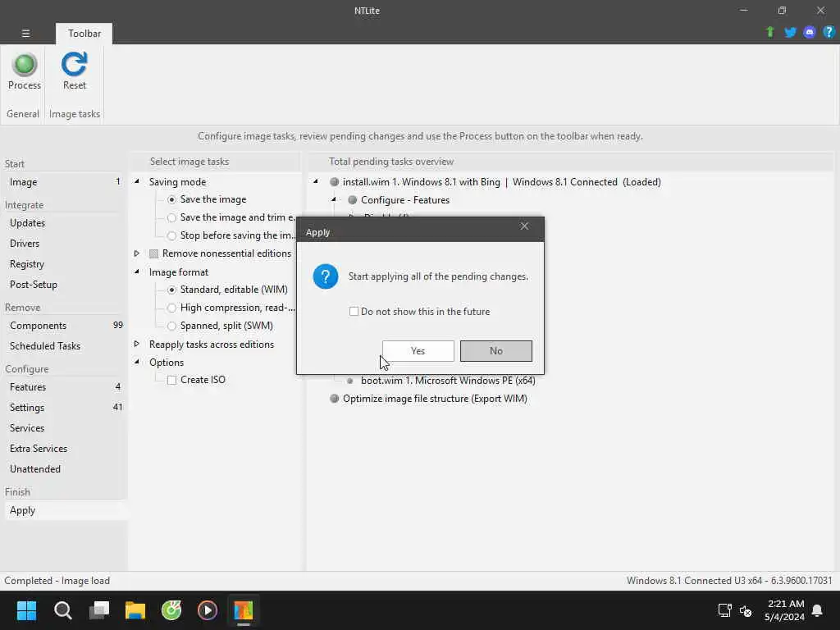
Task: Close the Apply dialog with X
Action: coord(524,226)
